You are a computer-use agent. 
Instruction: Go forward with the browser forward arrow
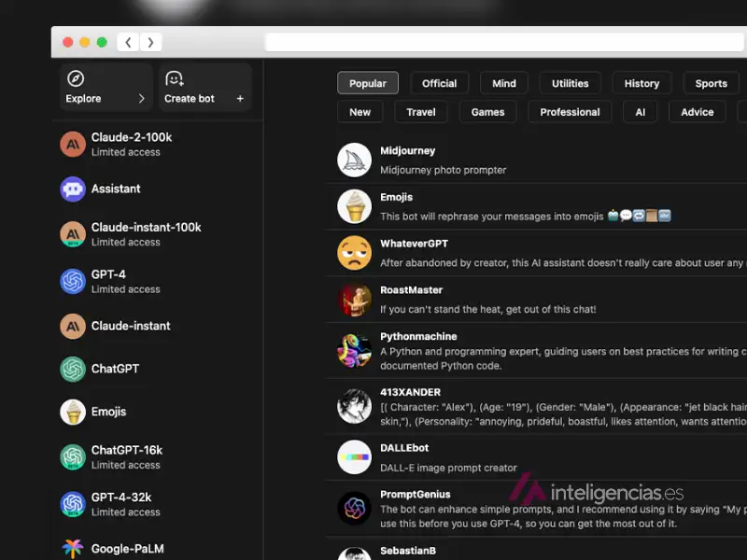pos(150,42)
